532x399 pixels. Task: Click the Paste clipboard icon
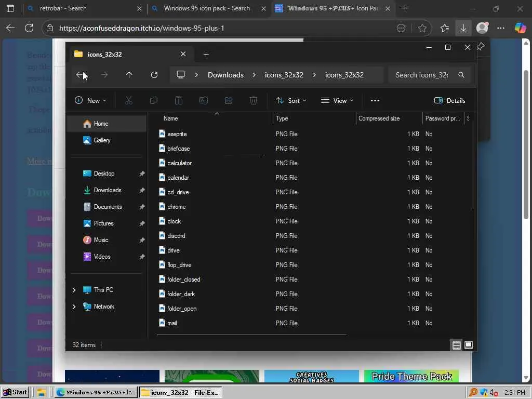[x=179, y=100]
